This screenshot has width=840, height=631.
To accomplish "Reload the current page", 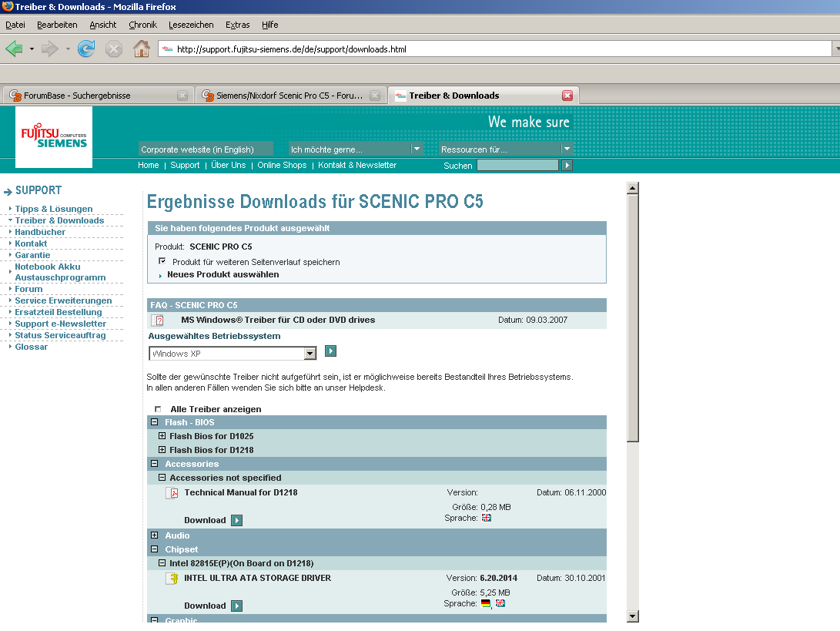I will coord(86,49).
